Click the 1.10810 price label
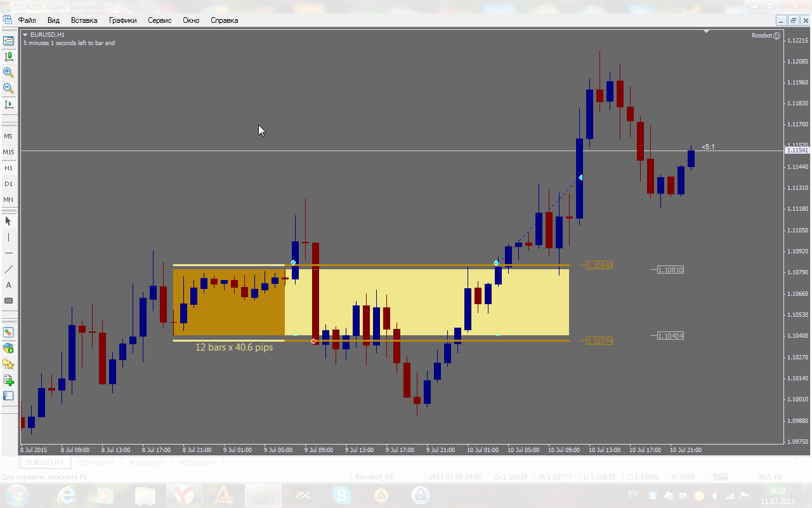 (671, 270)
